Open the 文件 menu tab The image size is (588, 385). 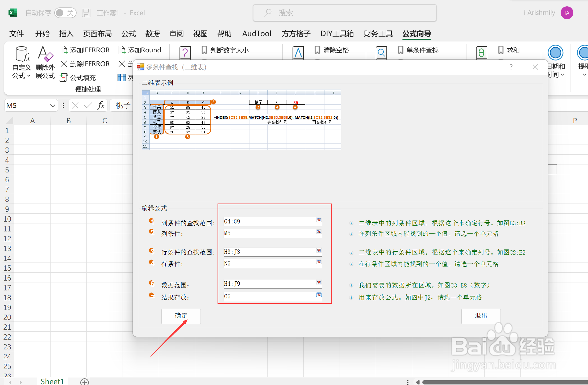[x=16, y=34]
